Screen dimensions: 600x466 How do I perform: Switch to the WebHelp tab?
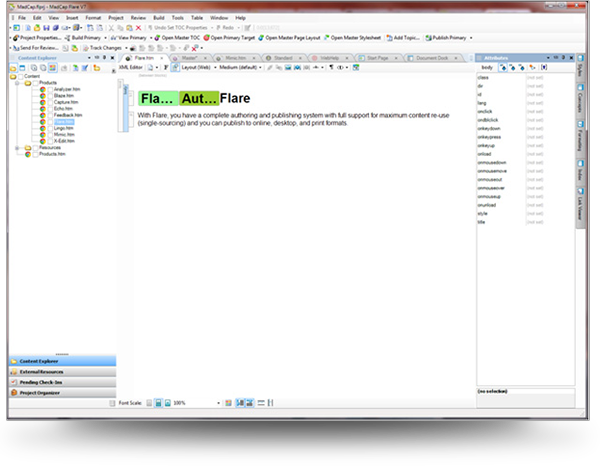click(329, 58)
